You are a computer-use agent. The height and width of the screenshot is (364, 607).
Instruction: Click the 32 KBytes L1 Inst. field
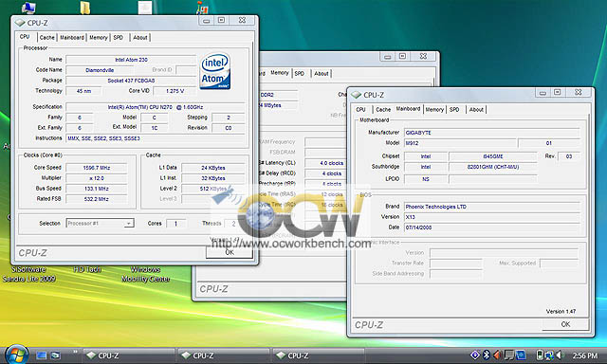point(213,178)
